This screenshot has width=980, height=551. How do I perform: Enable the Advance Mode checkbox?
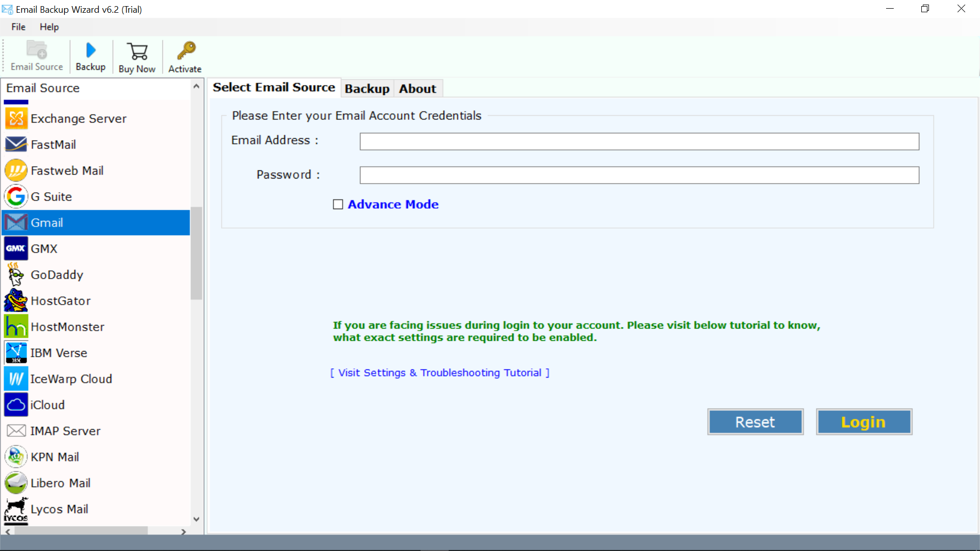(338, 205)
